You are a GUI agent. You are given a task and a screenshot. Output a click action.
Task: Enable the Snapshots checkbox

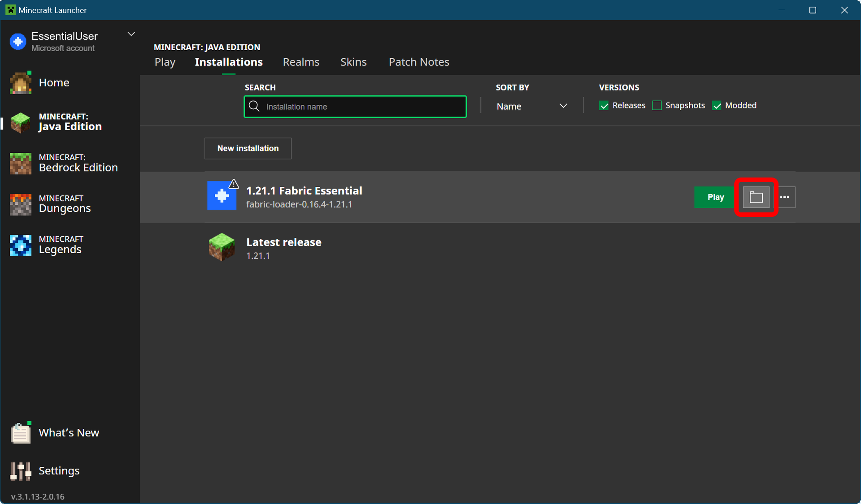(657, 106)
